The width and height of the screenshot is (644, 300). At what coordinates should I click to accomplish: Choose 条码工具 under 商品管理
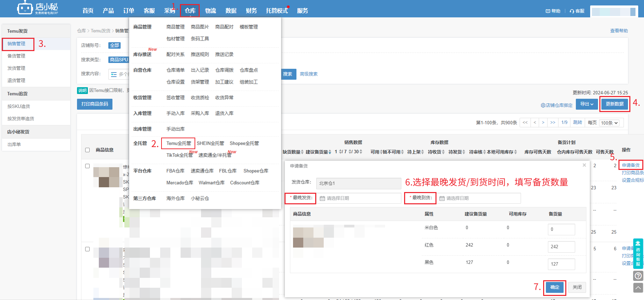coord(200,39)
